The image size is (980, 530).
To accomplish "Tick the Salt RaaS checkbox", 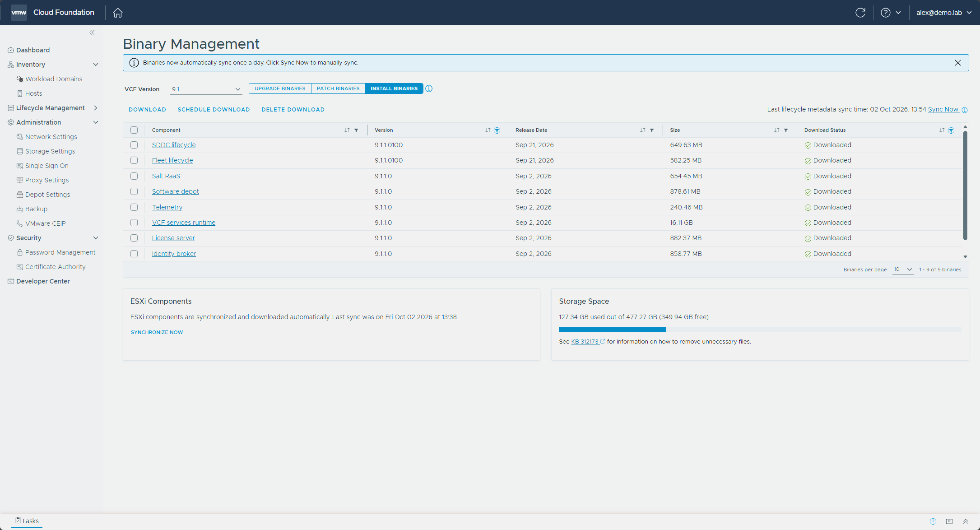I will [134, 176].
